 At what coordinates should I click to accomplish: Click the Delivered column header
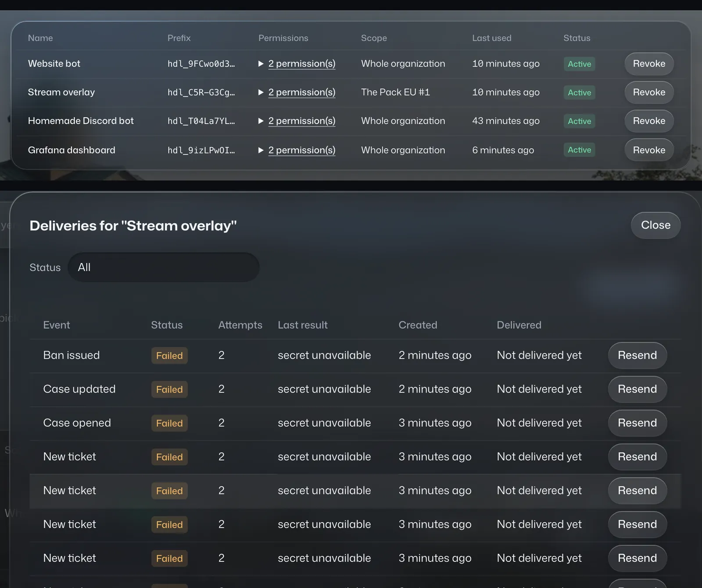[x=519, y=325]
